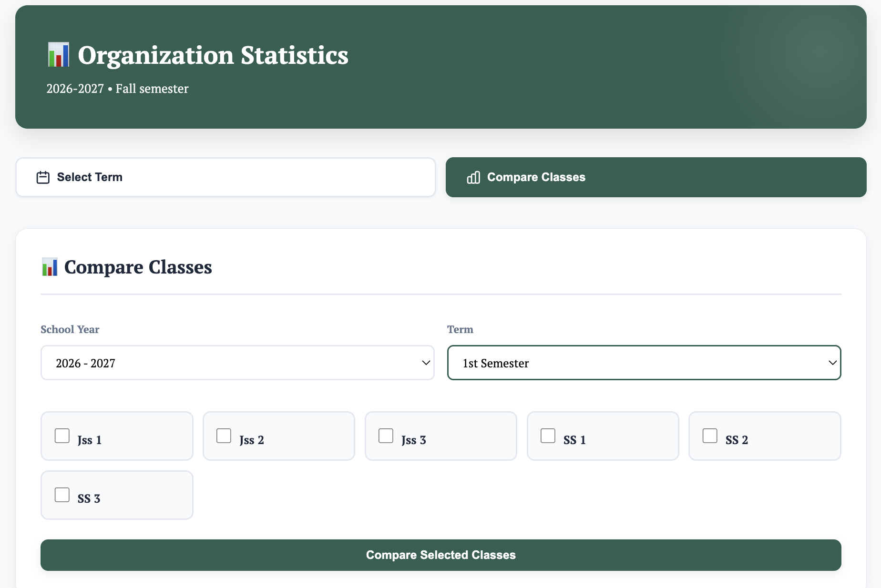
Task: Select the Jss 3 checkbox
Action: 386,436
